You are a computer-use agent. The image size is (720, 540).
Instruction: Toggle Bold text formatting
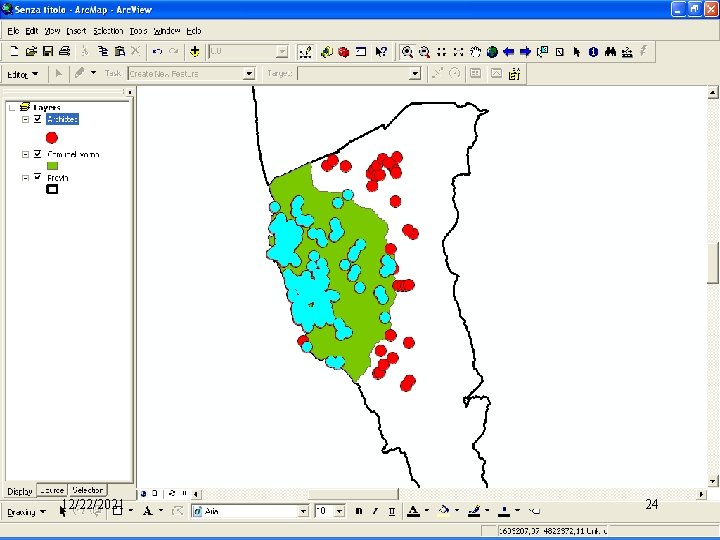359,511
